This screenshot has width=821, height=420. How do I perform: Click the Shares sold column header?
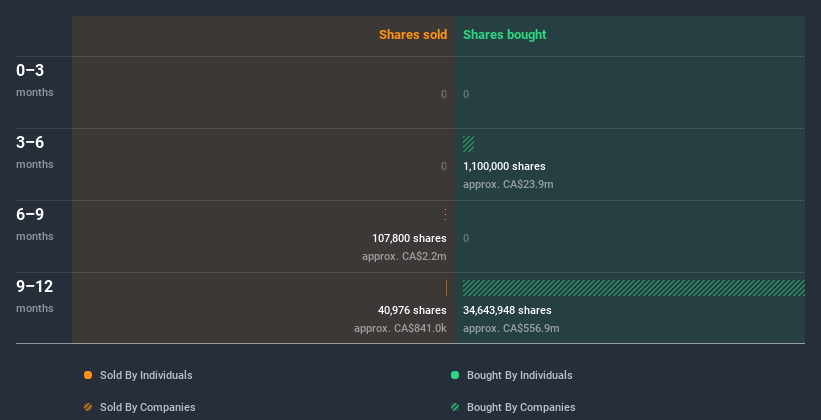pyautogui.click(x=413, y=35)
